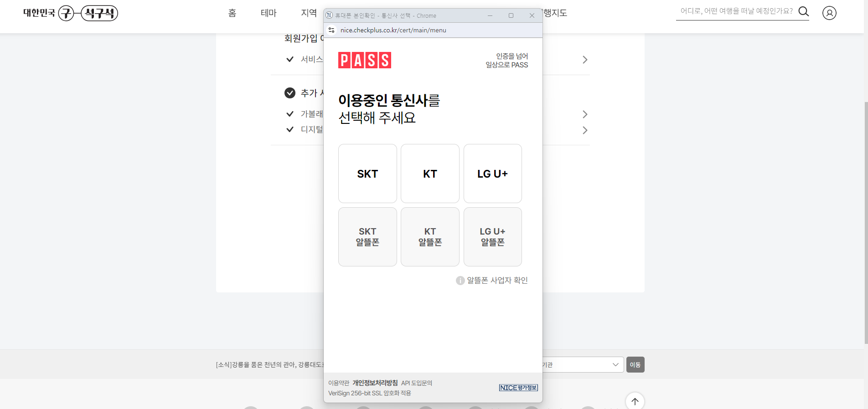Minimize the PASS Chrome popup window
Screen dimensions: 868x409
click(x=490, y=15)
